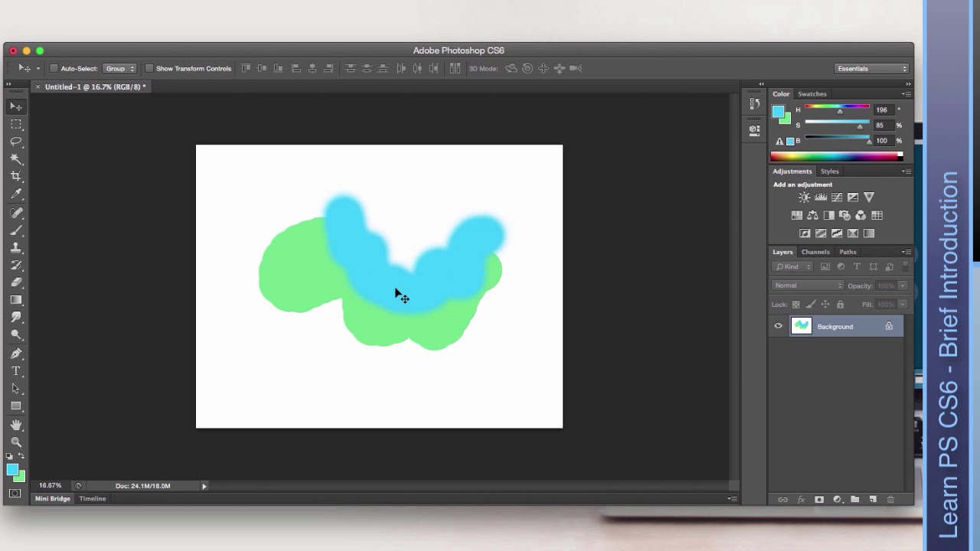Switch to the Swatches tab
Viewport: 980px width, 551px height.
point(812,94)
